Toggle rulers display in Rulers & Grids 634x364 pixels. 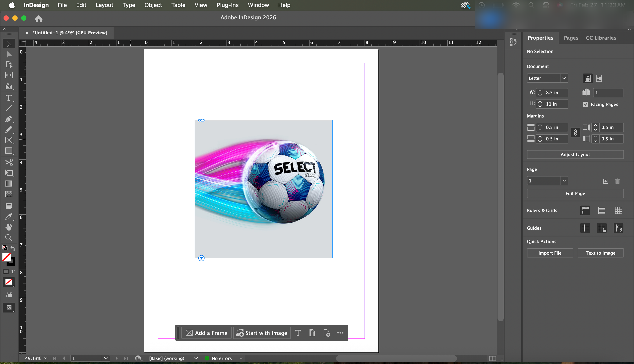[585, 211]
